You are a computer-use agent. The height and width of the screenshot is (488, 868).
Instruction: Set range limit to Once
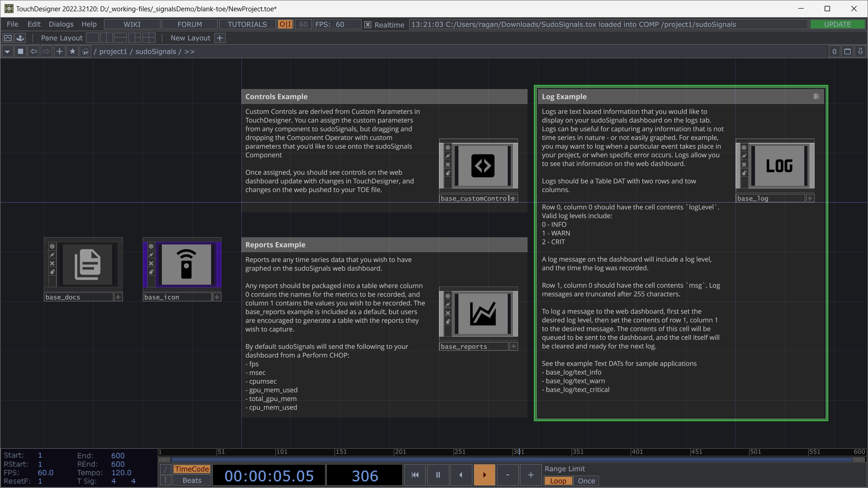tap(586, 481)
